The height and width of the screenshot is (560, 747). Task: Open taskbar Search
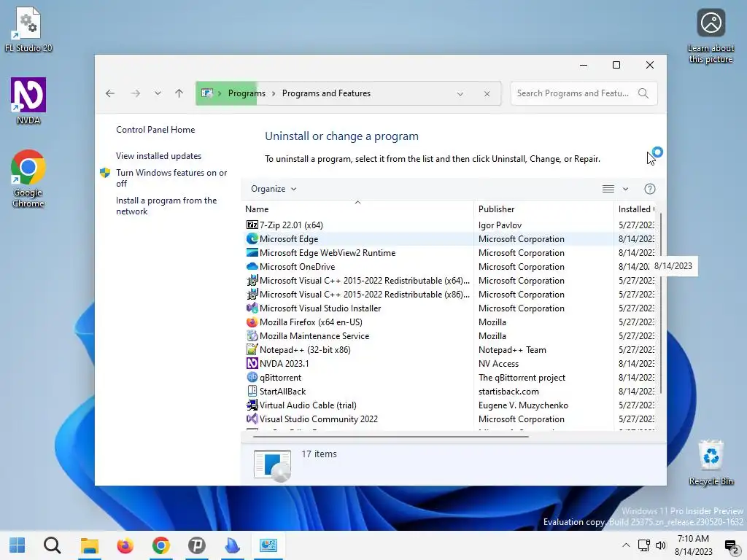(53, 545)
